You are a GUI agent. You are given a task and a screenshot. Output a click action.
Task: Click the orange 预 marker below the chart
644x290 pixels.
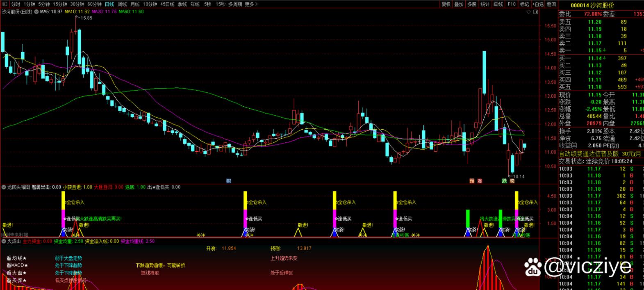click(472, 181)
